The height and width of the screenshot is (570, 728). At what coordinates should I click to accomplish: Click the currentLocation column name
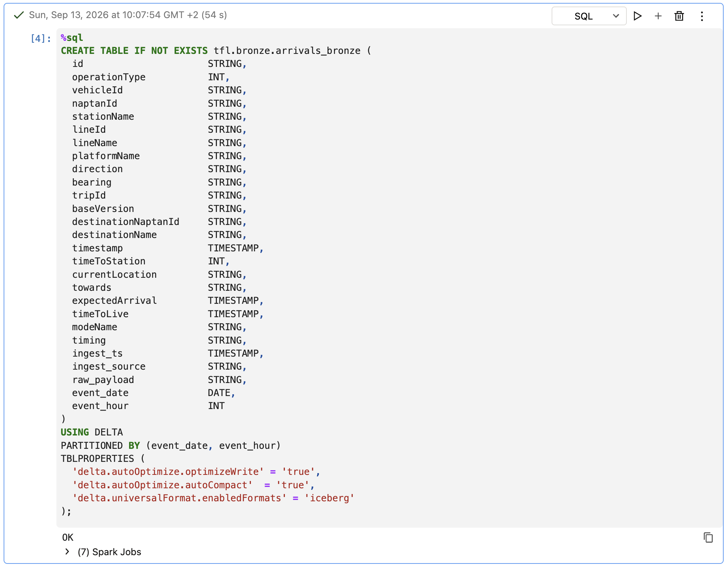115,275
